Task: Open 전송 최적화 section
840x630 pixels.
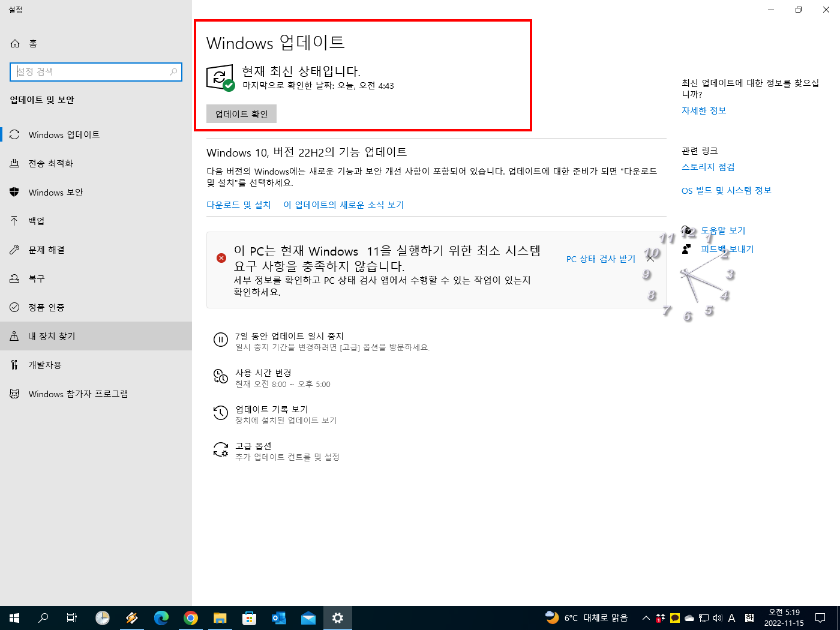Action: coord(96,163)
